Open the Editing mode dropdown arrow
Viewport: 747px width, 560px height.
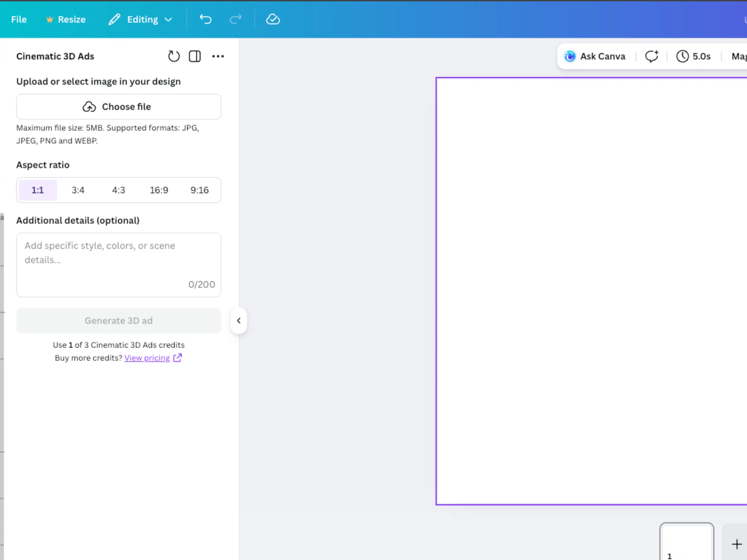point(168,20)
